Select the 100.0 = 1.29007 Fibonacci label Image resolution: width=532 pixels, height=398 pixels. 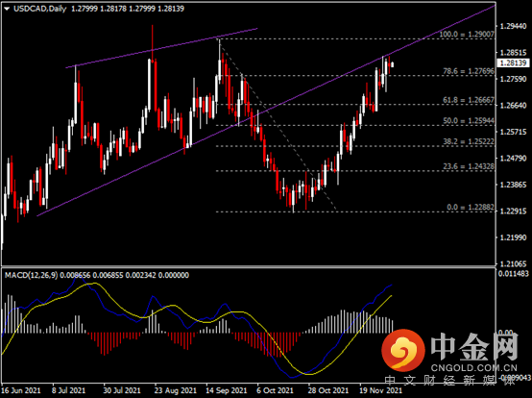tap(467, 35)
